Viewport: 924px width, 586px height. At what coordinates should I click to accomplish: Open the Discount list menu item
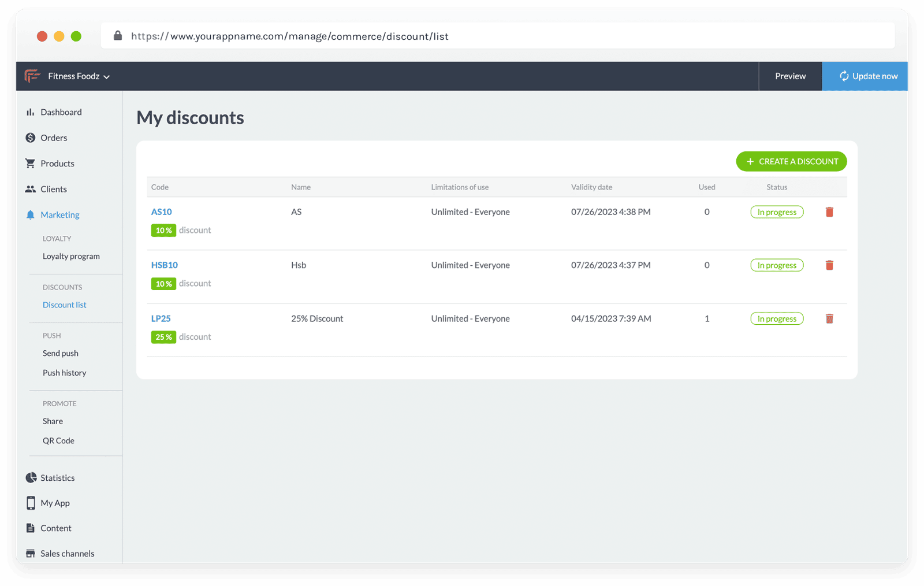click(64, 305)
